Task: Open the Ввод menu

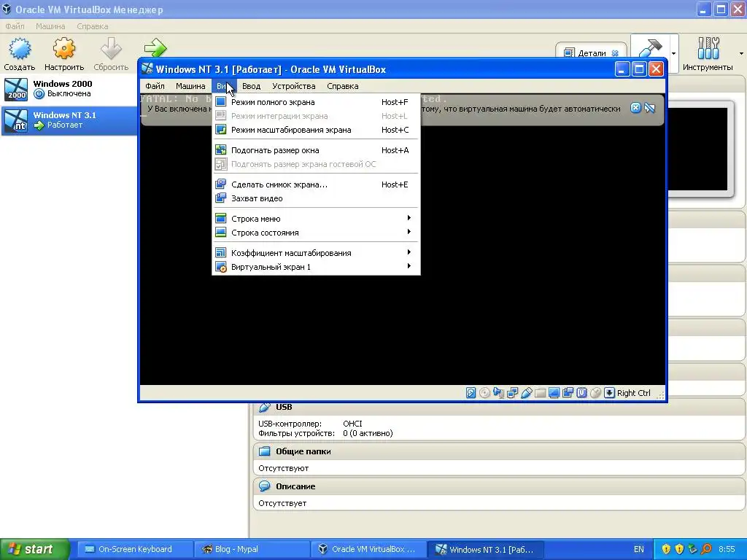Action: click(251, 86)
